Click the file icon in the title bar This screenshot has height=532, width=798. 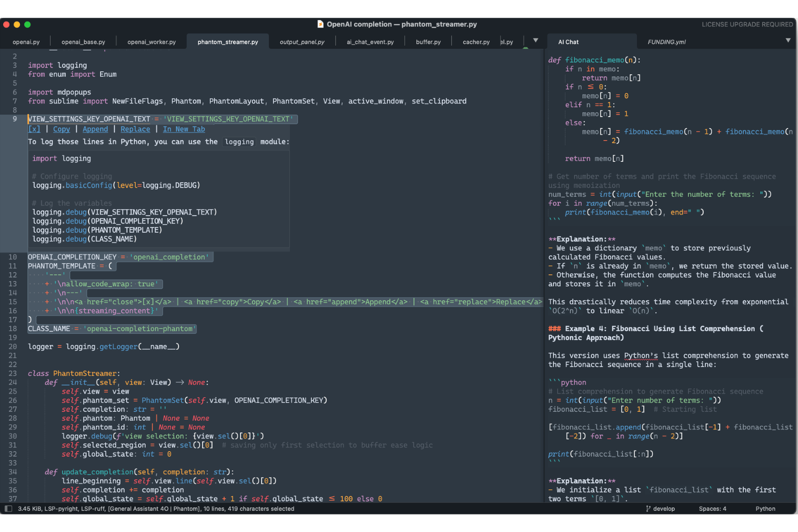point(320,24)
